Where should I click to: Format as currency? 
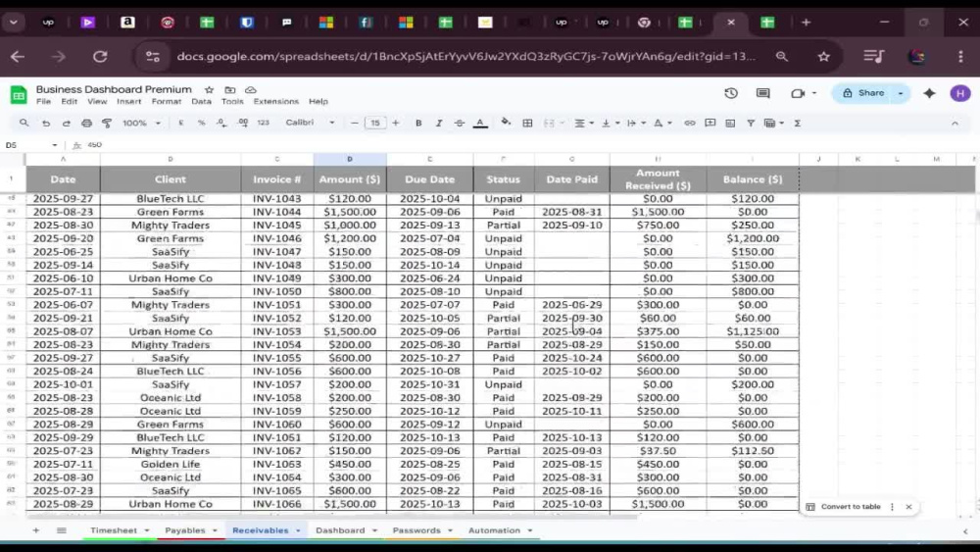click(181, 124)
